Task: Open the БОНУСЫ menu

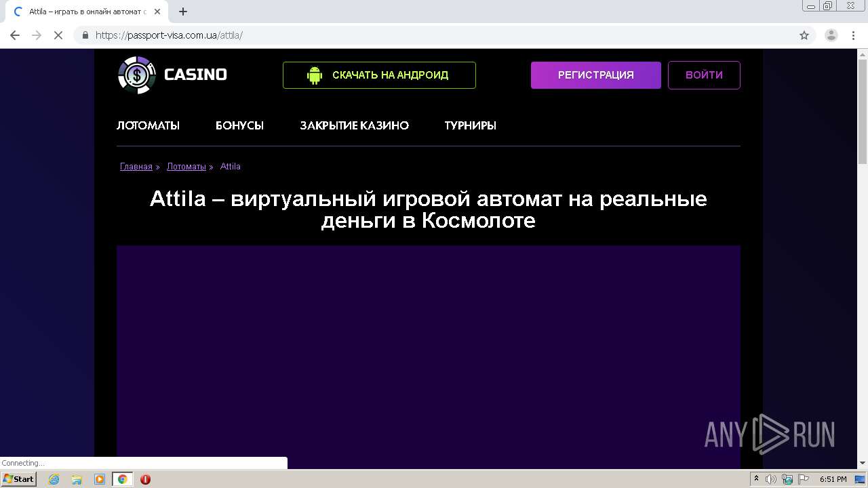Action: (239, 125)
